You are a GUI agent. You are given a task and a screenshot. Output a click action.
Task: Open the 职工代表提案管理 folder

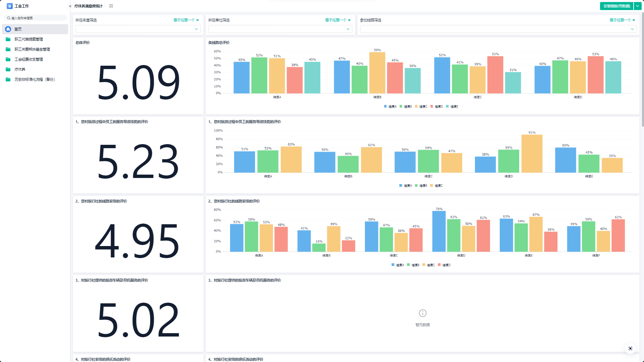tap(29, 39)
